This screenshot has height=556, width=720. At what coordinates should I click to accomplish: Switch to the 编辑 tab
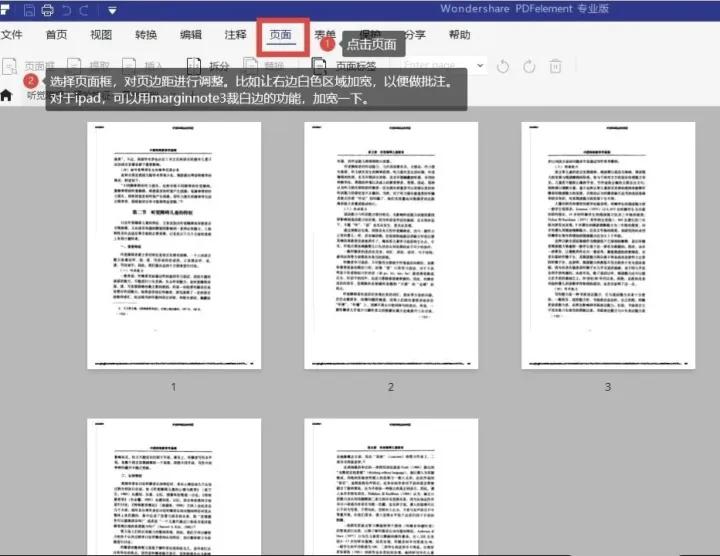(191, 34)
